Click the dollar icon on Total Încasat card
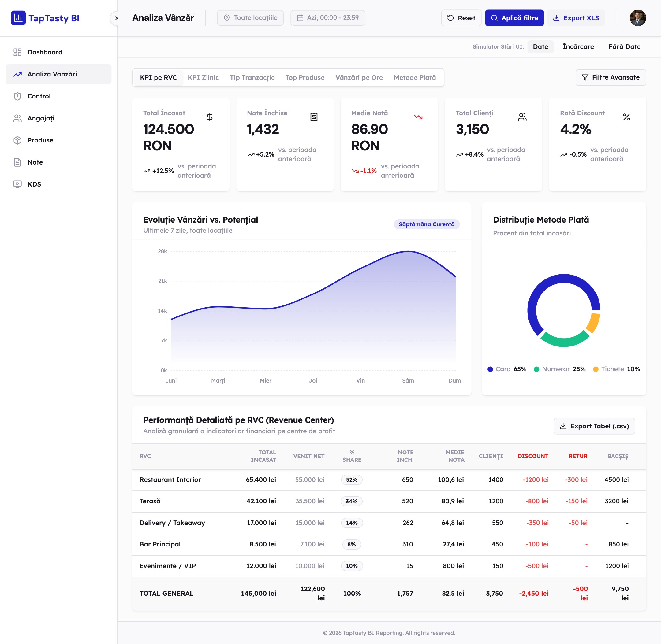Viewport: 661px width, 644px height. click(x=210, y=117)
